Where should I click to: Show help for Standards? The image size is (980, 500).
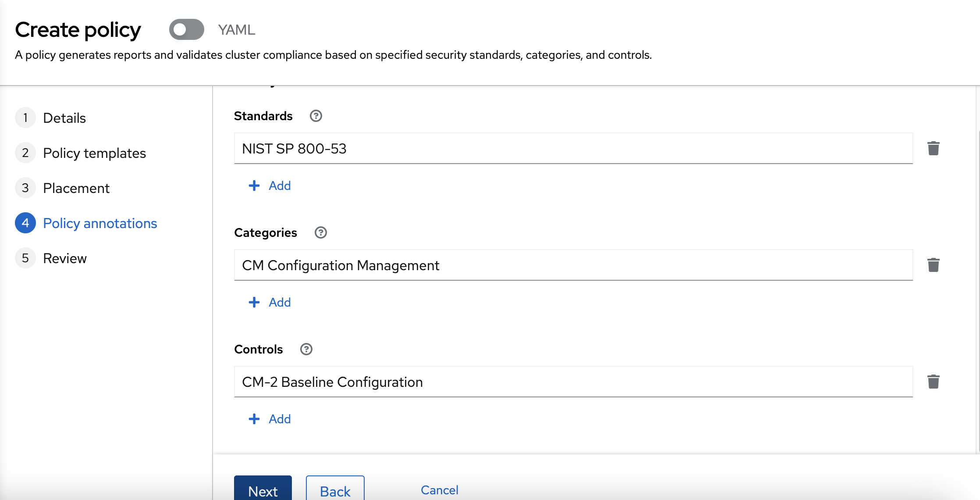[316, 116]
